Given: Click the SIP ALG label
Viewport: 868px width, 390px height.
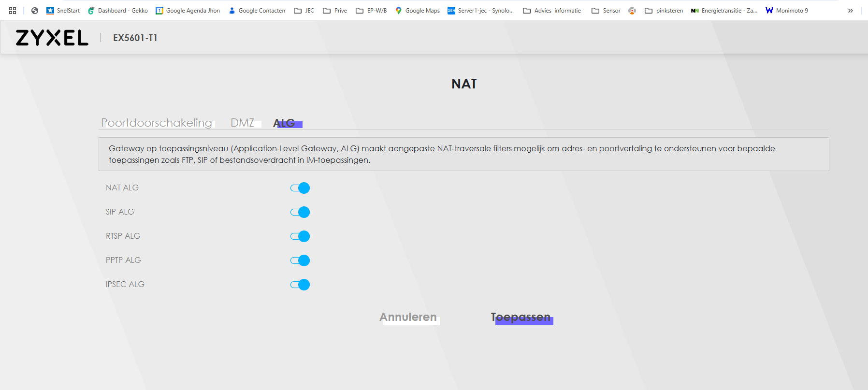Looking at the screenshot, I should 120,212.
